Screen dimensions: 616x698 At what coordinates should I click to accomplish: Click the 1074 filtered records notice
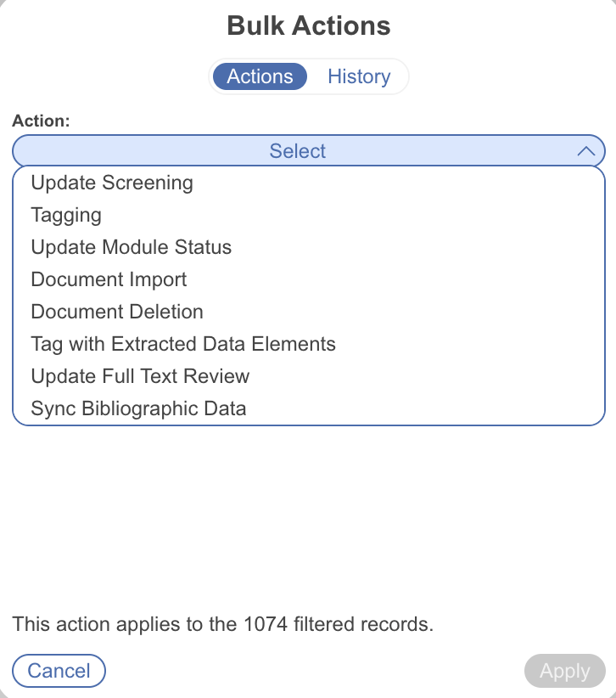[x=222, y=625]
